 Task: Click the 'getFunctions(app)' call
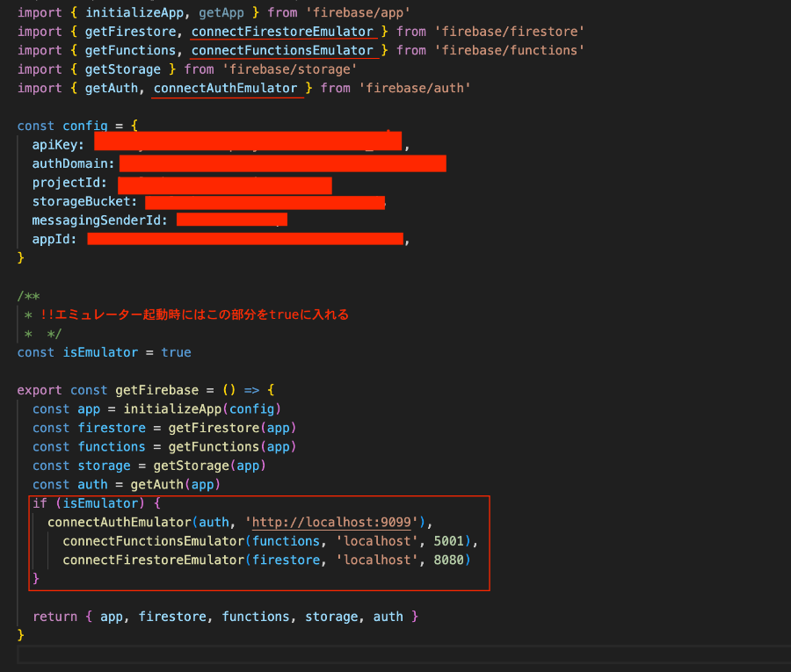click(233, 447)
